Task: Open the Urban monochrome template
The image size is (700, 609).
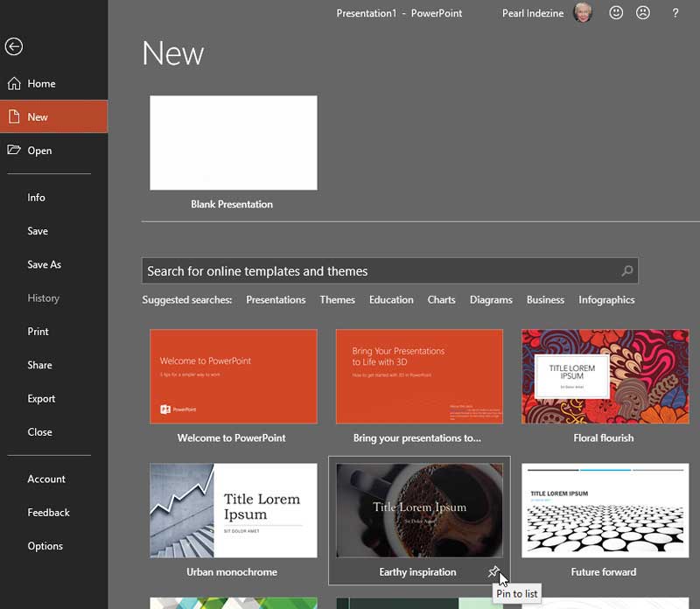Action: click(x=232, y=512)
